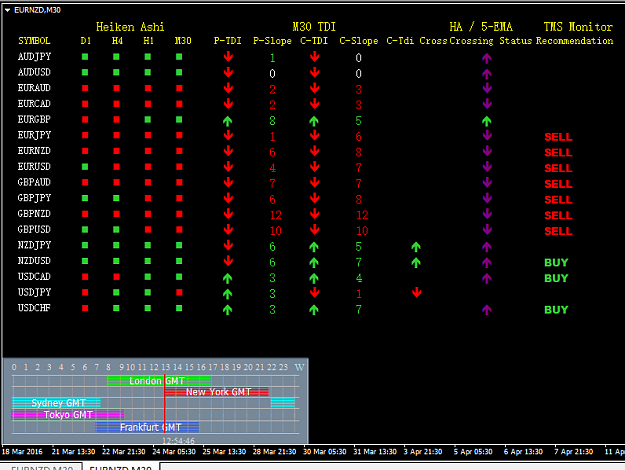The image size is (625, 470).
Task: Click the W label in session clock
Action: pos(299,367)
